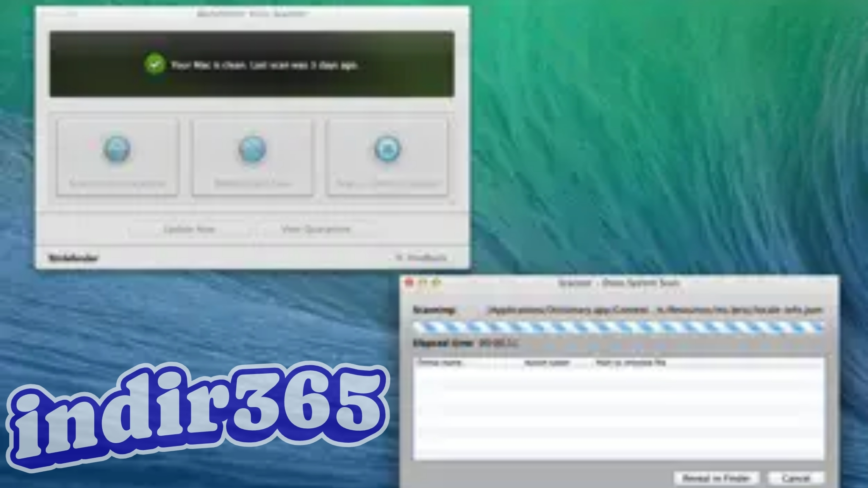Click the Path to infected file header

(631, 363)
